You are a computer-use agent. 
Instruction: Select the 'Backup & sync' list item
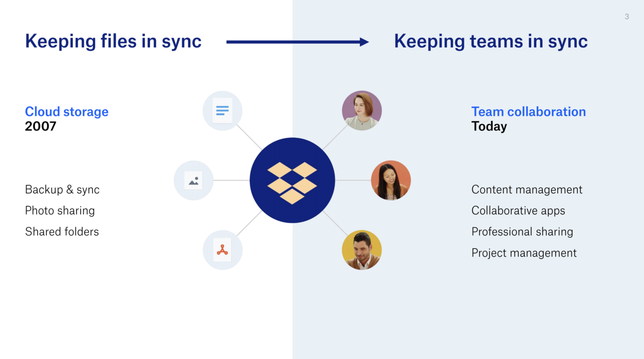tap(62, 190)
